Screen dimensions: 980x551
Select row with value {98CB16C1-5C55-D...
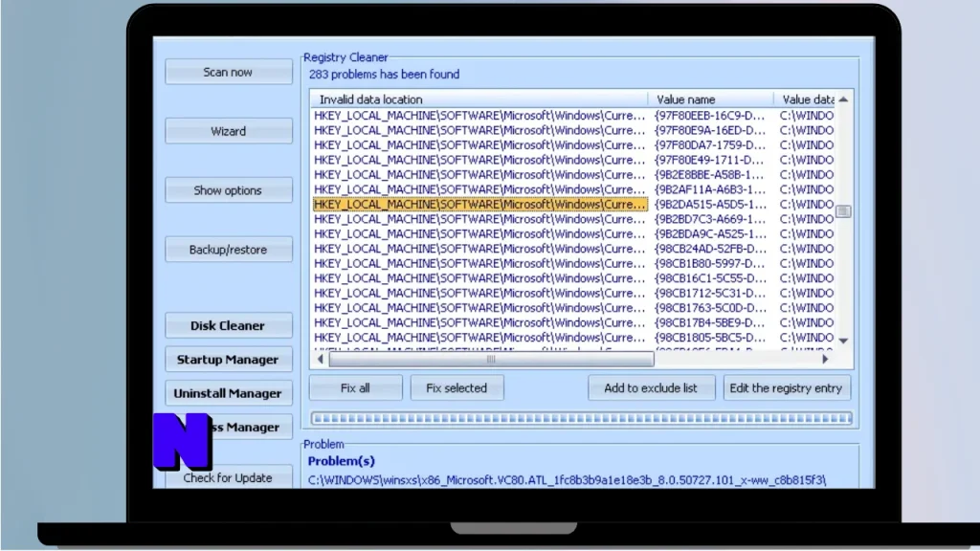573,278
